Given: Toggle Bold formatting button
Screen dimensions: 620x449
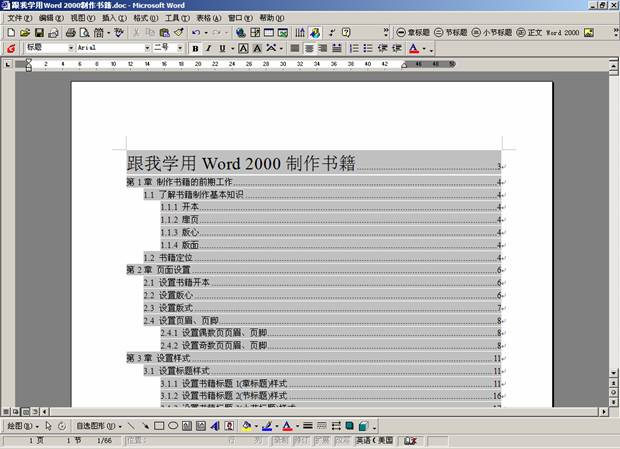Looking at the screenshot, I should (195, 48).
